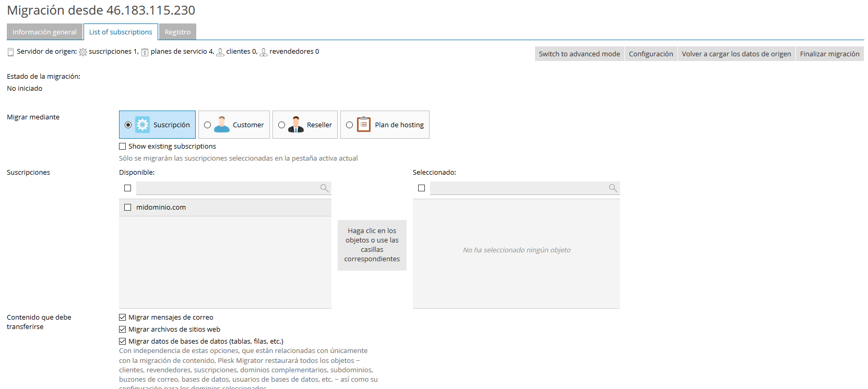Image resolution: width=868 pixels, height=389 pixels.
Task: Click the planes de servicio icon in the source server summary
Action: pos(145,52)
